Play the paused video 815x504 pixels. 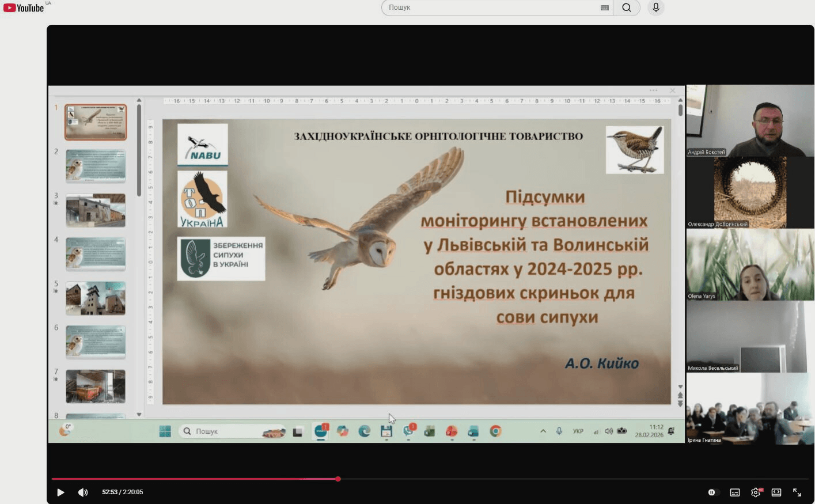[60, 492]
